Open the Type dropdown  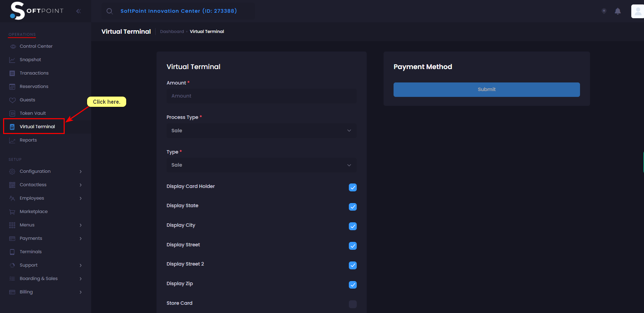coord(261,165)
